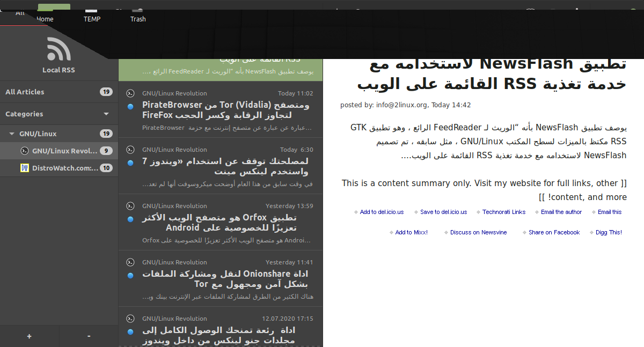Screen dimensions: 644x347
Task: Click feed icon of the 12.07.2020 17:15 article
Action: click(130, 319)
